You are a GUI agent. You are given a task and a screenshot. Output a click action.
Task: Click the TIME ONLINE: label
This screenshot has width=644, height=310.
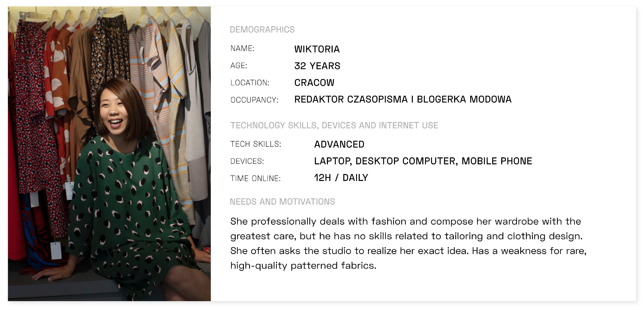pyautogui.click(x=255, y=178)
